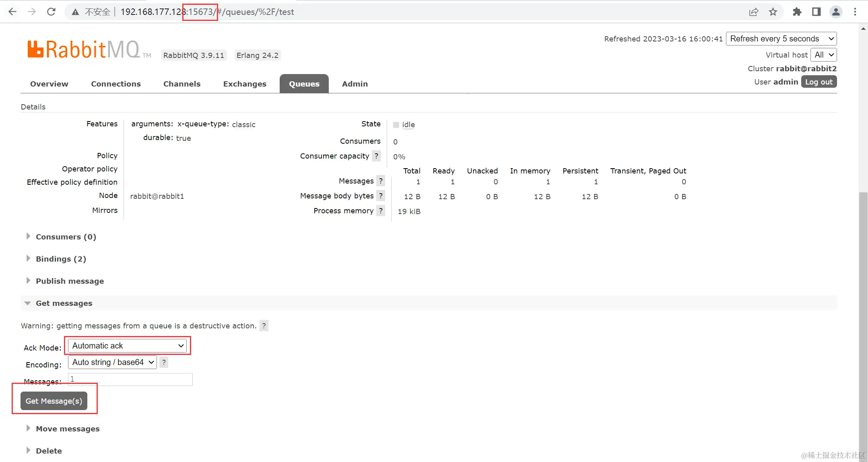The width and height of the screenshot is (868, 462).
Task: Click the bookmark star icon
Action: [773, 12]
